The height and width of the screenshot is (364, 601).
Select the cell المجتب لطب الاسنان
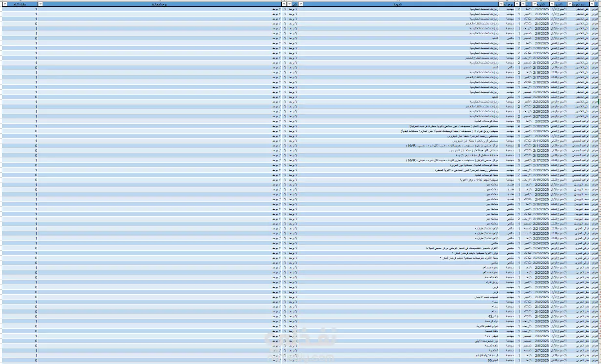click(398, 297)
